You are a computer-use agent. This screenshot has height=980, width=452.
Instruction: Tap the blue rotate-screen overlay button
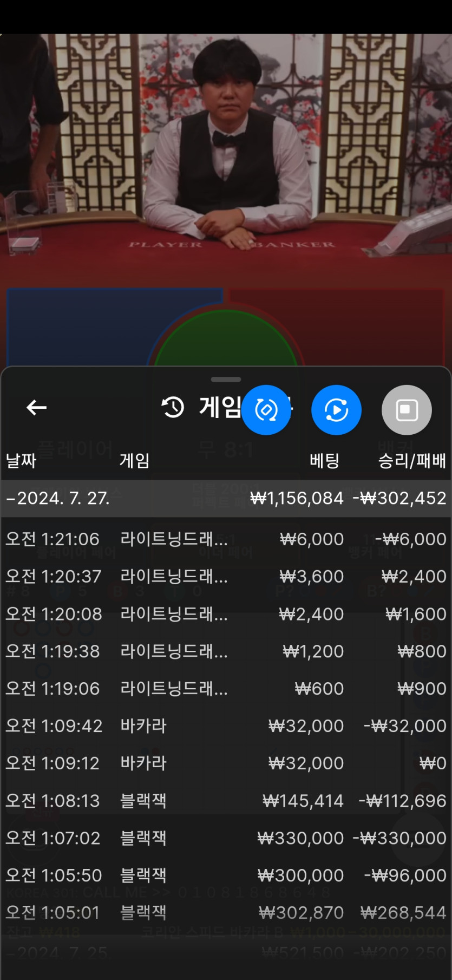(266, 410)
